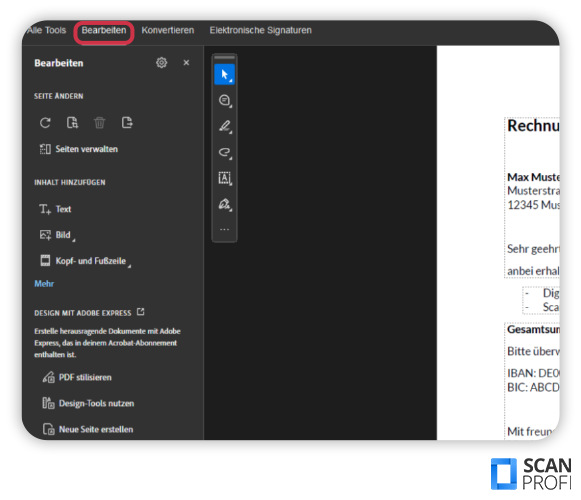
Task: Click the SEITE ÄNDERN section heading
Action: point(59,96)
